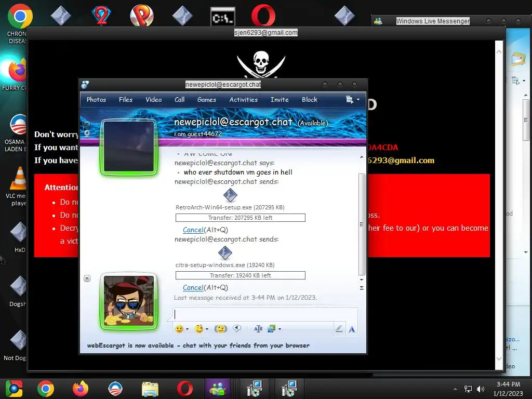The image size is (532, 399).
Task: Click Windows Live Messenger window title
Action: (433, 21)
